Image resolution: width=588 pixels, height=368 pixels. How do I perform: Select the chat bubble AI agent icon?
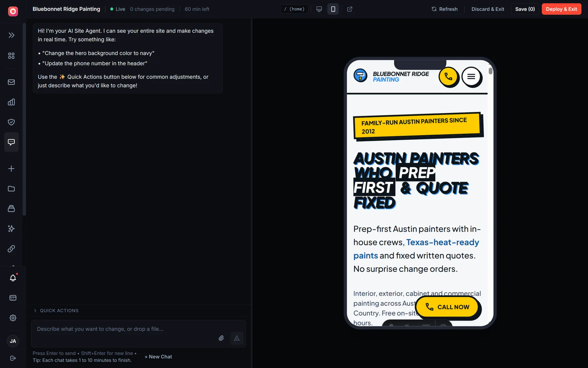[x=11, y=142]
